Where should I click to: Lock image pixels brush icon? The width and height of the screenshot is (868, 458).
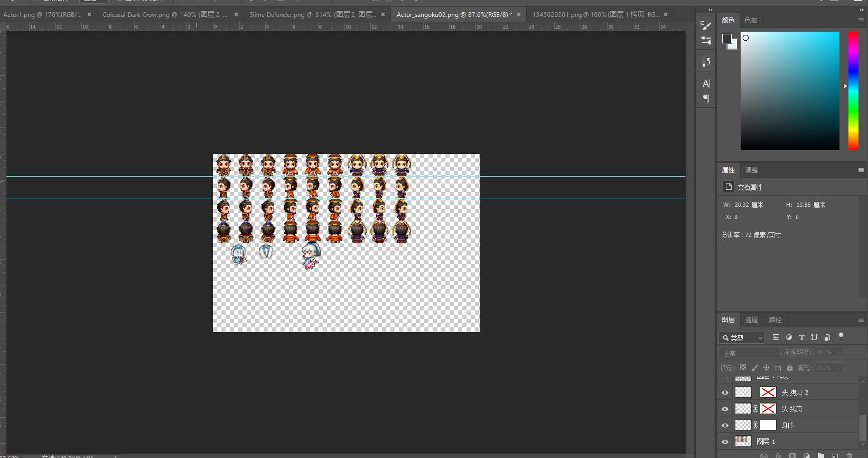click(754, 368)
